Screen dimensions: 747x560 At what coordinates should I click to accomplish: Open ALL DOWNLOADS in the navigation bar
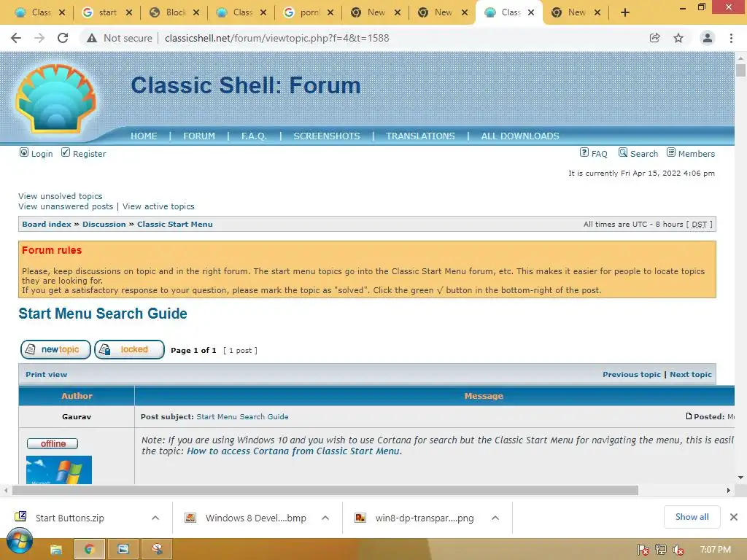pyautogui.click(x=519, y=136)
